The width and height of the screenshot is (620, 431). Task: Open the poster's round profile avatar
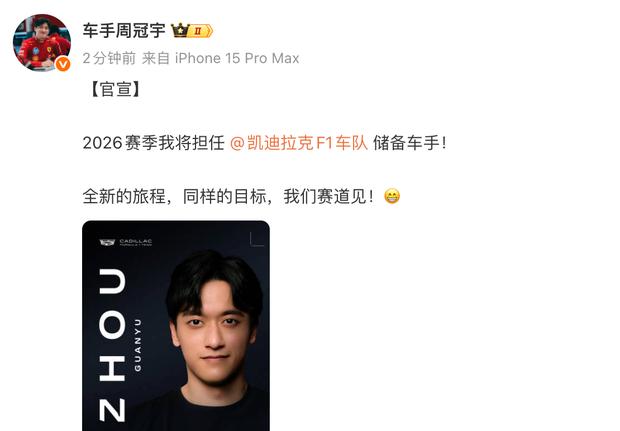pos(42,43)
